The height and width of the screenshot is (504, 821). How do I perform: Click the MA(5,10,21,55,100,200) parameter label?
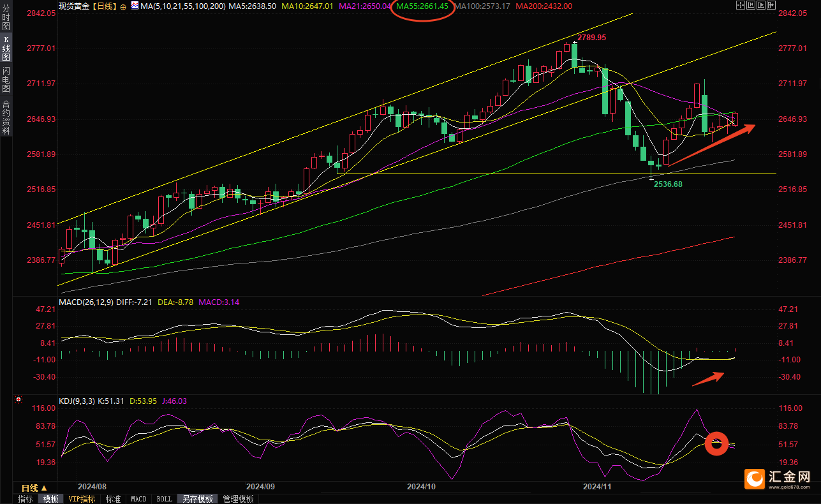[x=182, y=6]
